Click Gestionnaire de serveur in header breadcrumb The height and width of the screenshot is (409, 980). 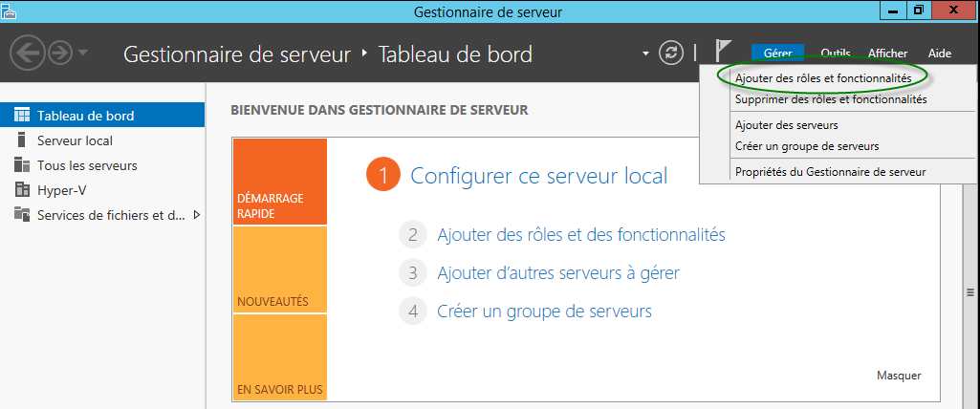237,54
